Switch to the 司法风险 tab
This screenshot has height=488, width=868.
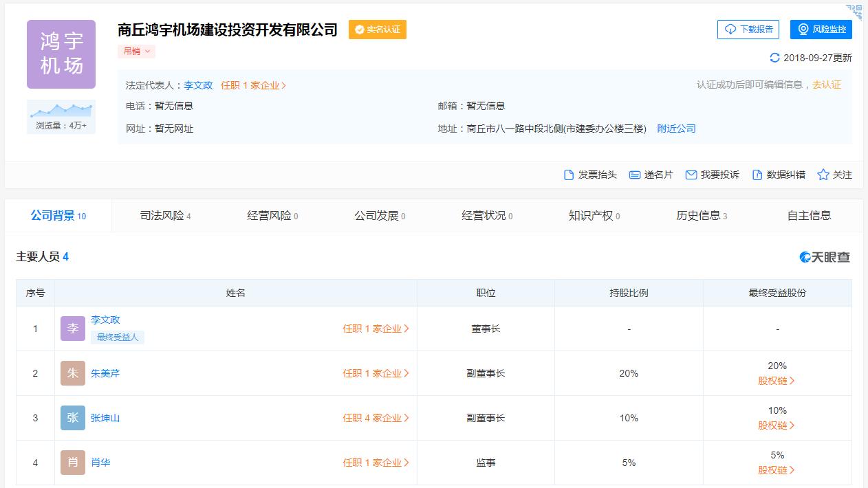[163, 215]
